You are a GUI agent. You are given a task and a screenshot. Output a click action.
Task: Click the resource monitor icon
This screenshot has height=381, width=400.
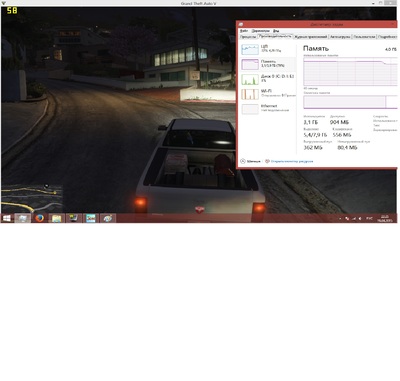pos(267,161)
